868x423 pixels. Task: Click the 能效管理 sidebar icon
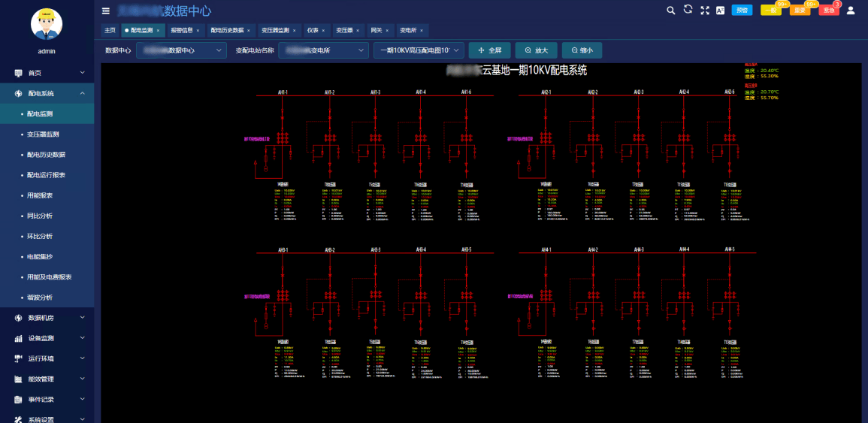click(18, 379)
